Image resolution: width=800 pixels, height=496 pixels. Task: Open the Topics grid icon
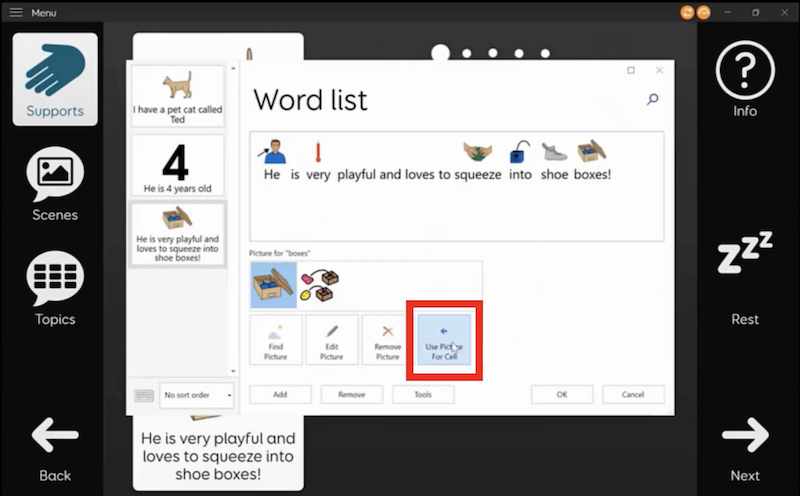[55, 288]
